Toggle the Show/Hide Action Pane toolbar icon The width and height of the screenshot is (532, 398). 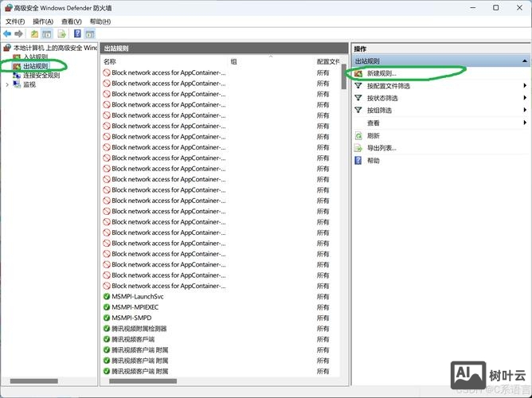pos(89,33)
